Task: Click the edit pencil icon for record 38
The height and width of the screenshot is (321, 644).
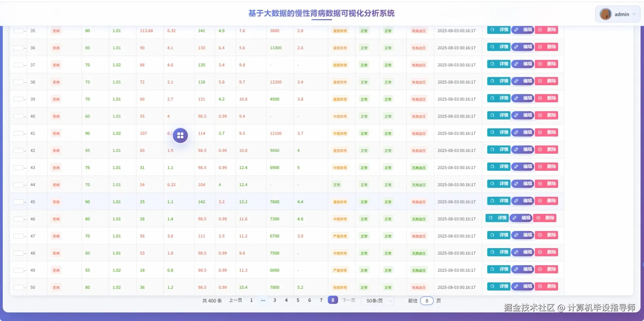Action: tap(516, 81)
